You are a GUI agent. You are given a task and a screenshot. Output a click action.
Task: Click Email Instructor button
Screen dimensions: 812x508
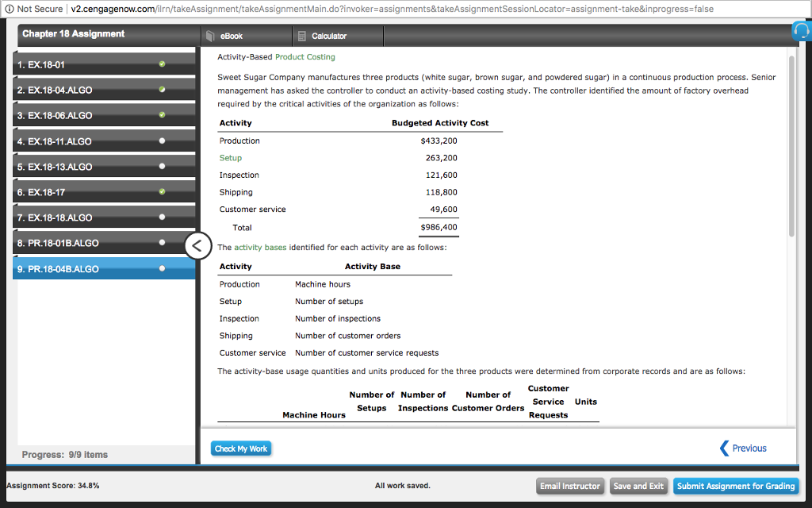pos(569,486)
